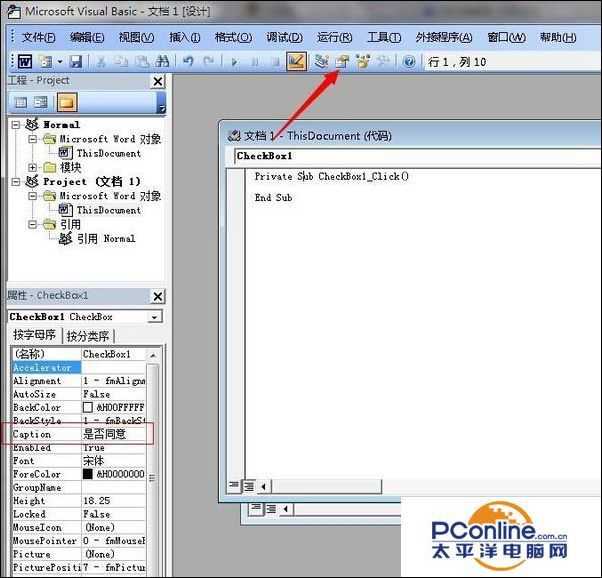Click the View Microsoft Word icon

[x=25, y=61]
